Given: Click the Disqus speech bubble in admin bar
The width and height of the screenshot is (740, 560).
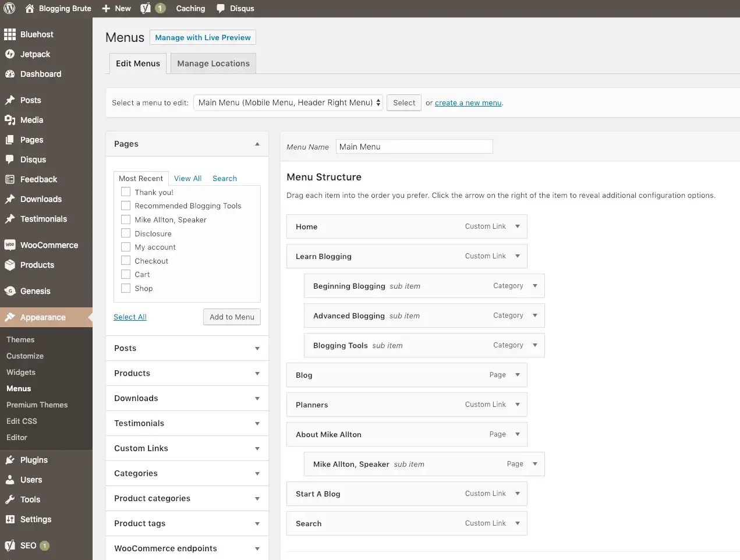Looking at the screenshot, I should point(221,8).
